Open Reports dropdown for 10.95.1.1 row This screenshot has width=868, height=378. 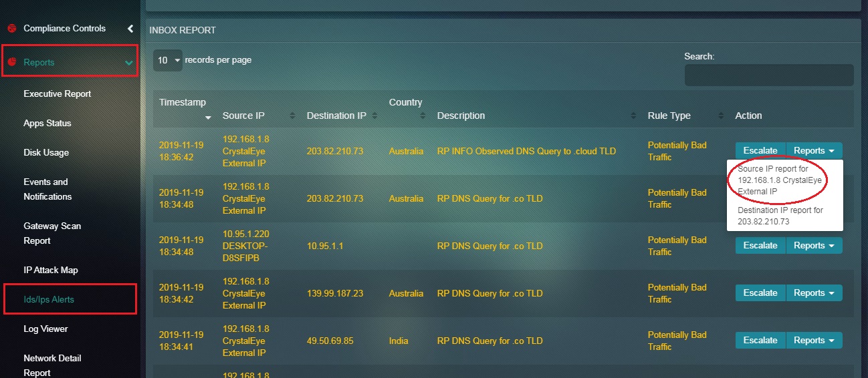pos(814,246)
